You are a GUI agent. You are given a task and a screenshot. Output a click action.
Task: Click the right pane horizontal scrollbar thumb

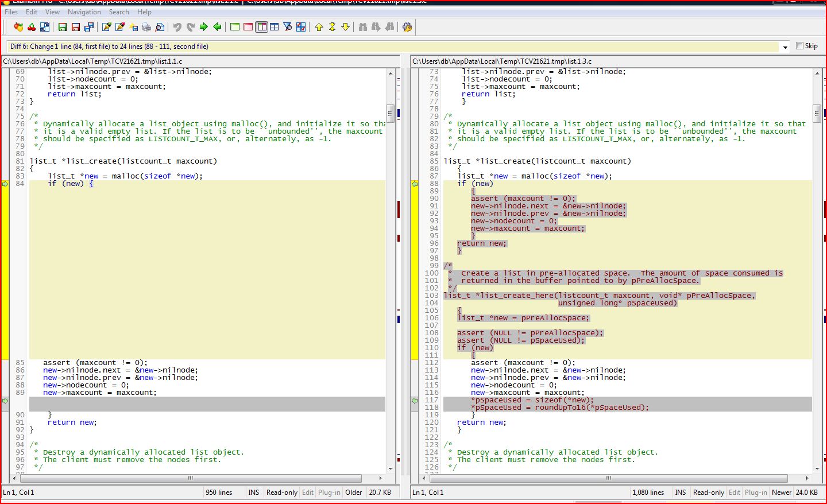[608, 478]
